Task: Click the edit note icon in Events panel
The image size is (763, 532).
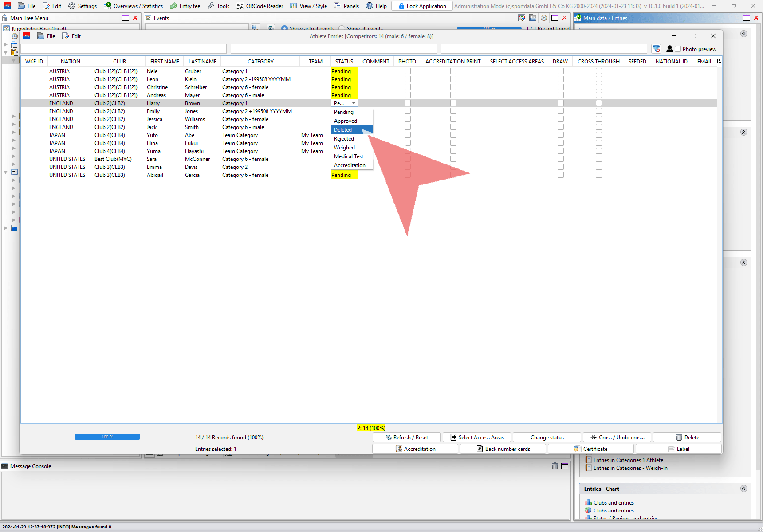Action: [522, 18]
